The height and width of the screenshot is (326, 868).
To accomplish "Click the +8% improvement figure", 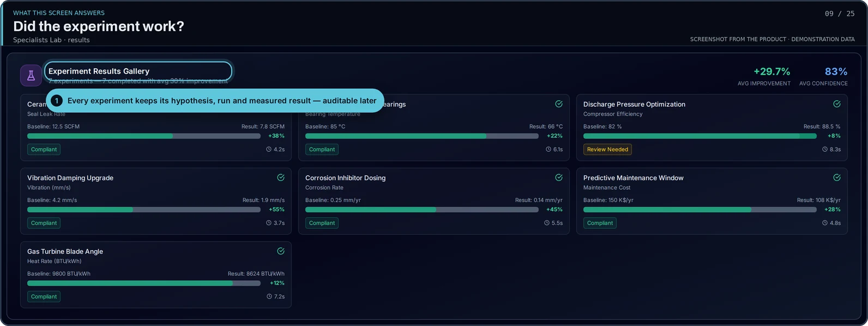I will pyautogui.click(x=834, y=136).
